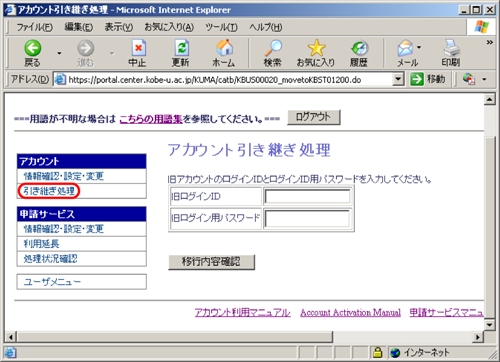Open アカウント利用マニュアル link
500x362 pixels.
[242, 312]
